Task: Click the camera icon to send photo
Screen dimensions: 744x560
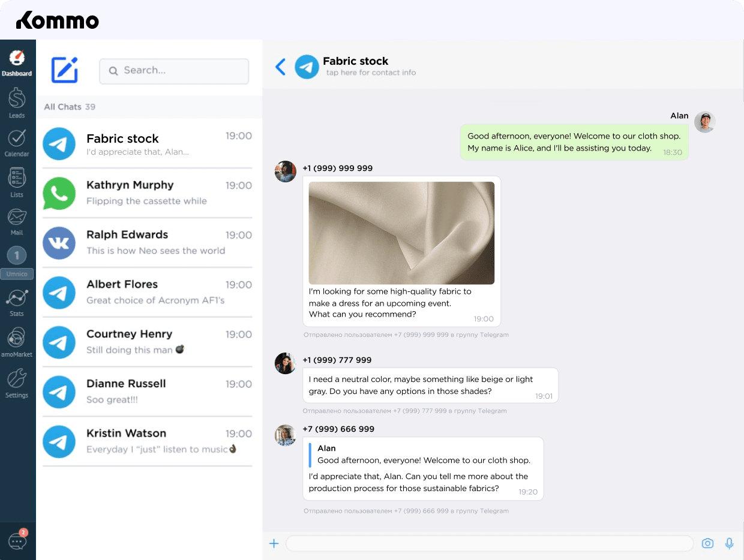Action: 707,543
